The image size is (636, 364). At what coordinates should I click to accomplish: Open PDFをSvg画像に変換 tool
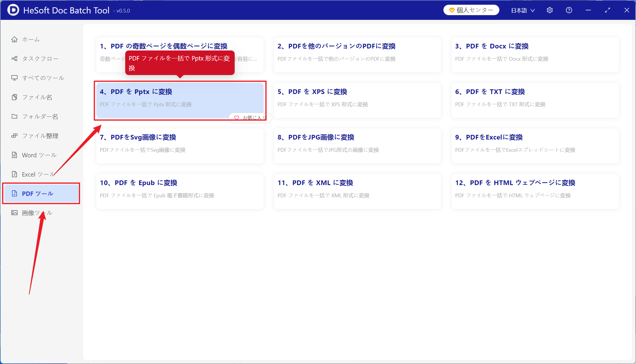[180, 146]
